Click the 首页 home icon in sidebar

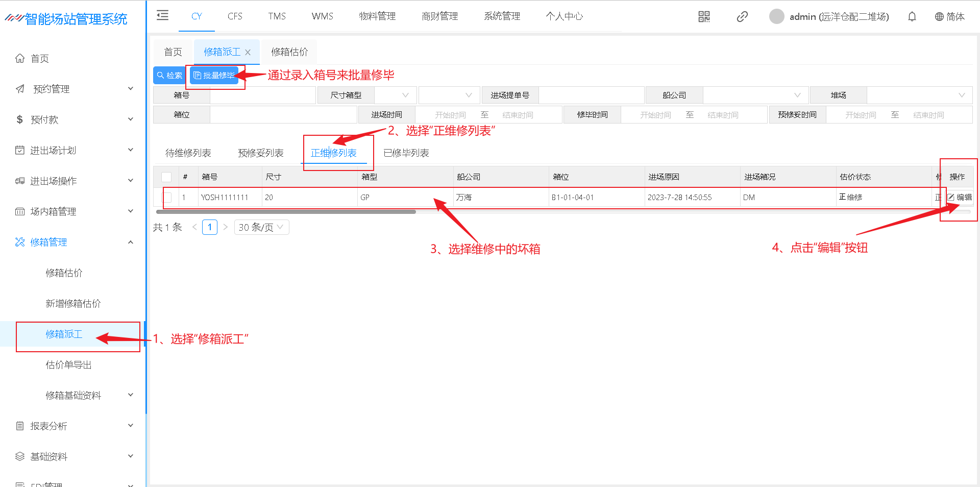pos(20,58)
